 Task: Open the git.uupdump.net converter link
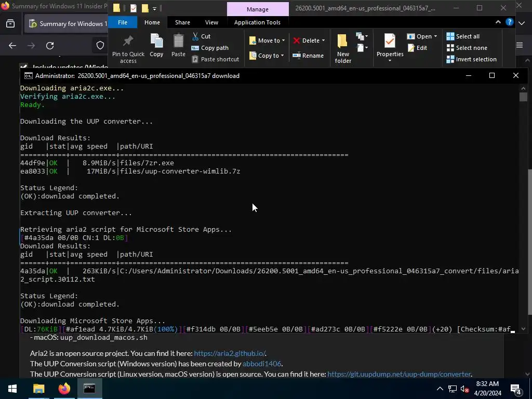pyautogui.click(x=399, y=374)
